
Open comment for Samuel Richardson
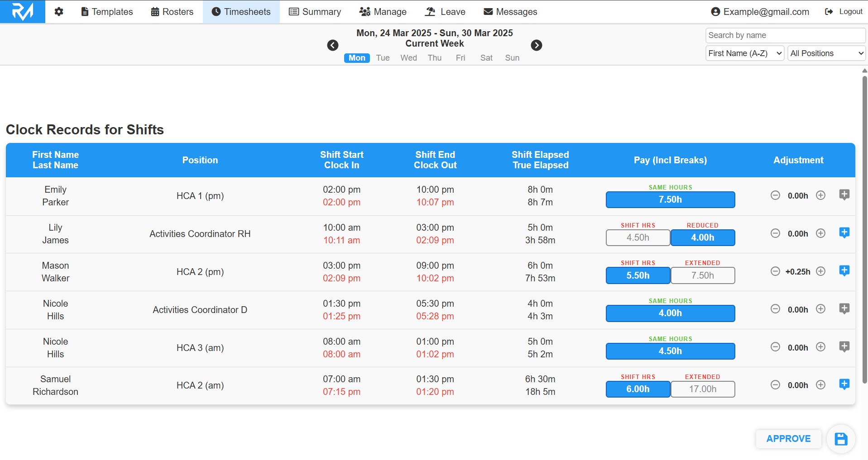click(844, 384)
